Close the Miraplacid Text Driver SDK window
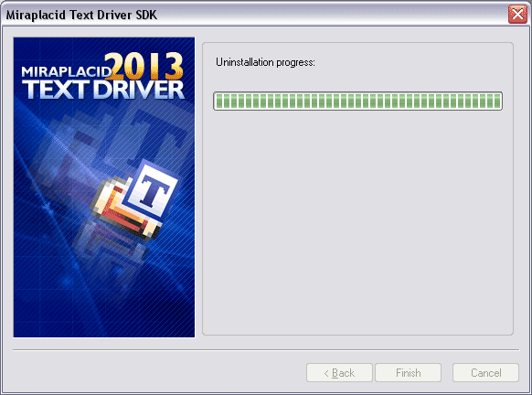Screen dimensions: 532x395 point(517,15)
